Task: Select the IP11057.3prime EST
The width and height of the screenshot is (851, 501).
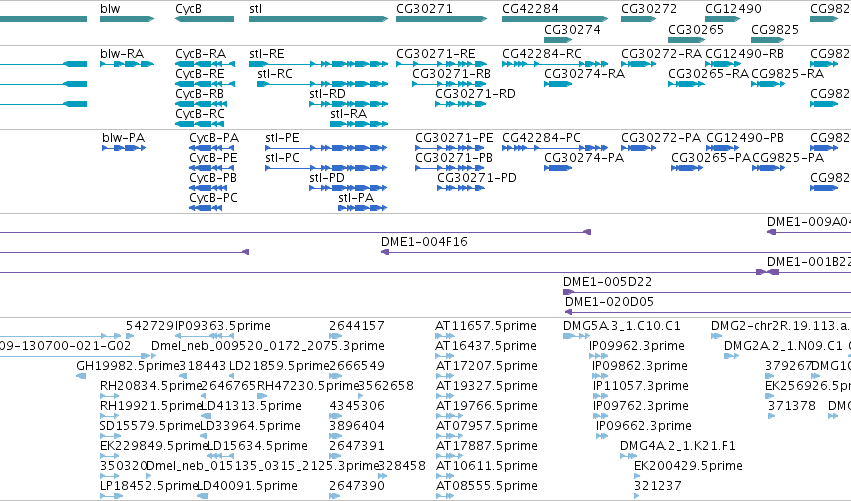Action: coord(600,396)
